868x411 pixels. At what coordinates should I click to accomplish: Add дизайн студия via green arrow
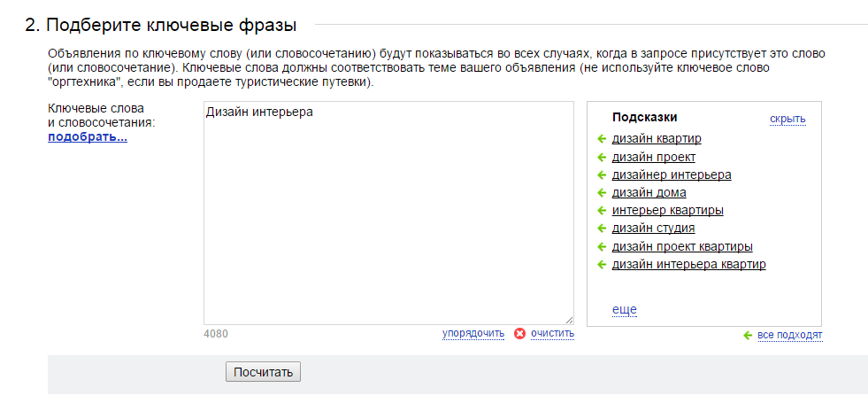click(x=602, y=229)
